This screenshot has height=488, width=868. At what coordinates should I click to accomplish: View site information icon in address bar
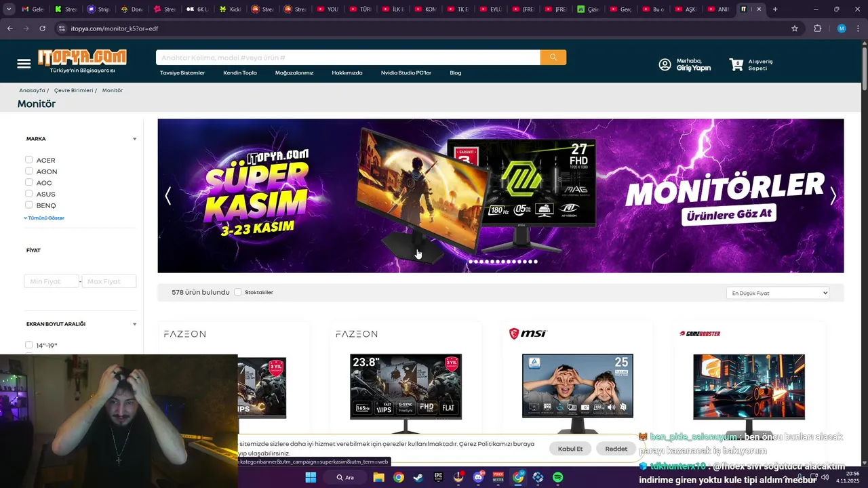pyautogui.click(x=62, y=28)
